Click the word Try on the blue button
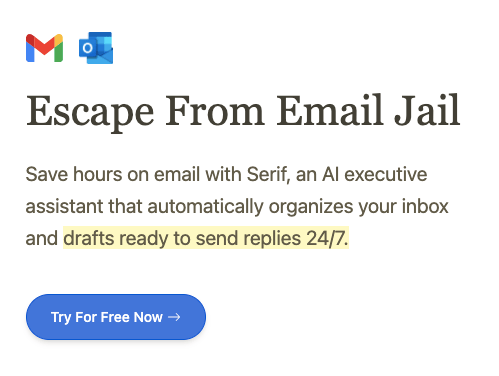The image size is (499, 376). 61,318
